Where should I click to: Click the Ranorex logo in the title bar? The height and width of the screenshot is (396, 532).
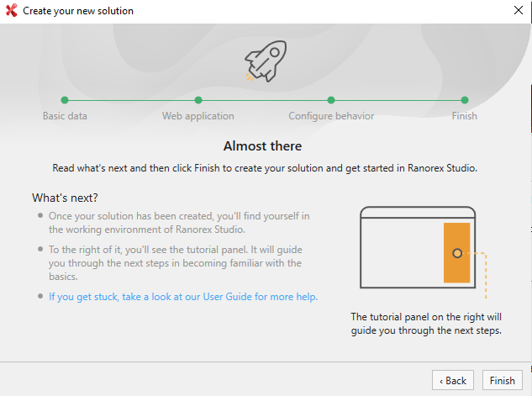(x=11, y=11)
